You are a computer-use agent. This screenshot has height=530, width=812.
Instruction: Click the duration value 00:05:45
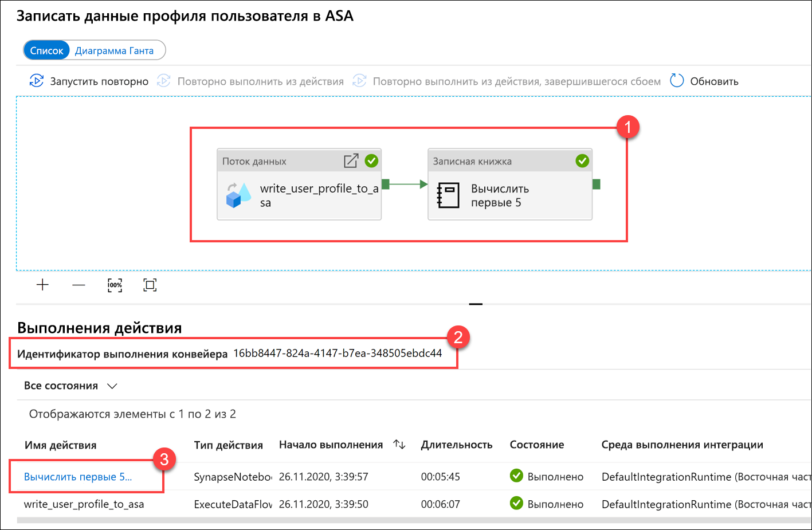(x=440, y=477)
